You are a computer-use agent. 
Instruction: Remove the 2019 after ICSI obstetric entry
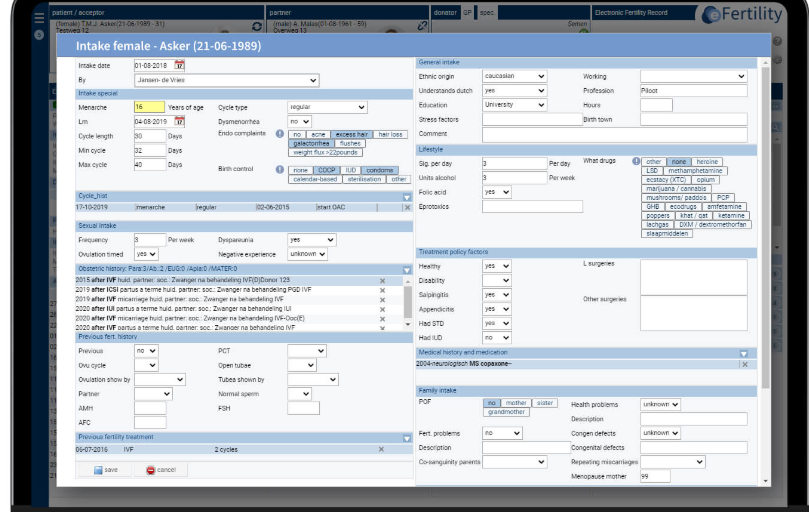(x=382, y=289)
